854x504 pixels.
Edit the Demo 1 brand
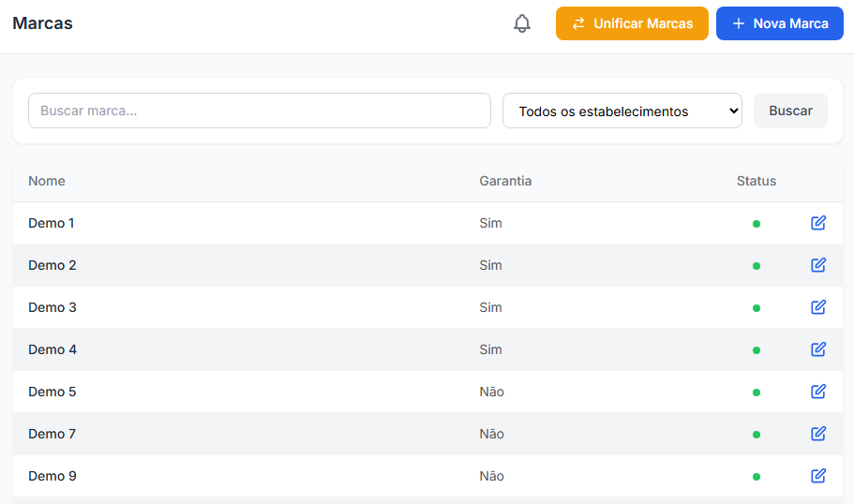click(x=818, y=223)
